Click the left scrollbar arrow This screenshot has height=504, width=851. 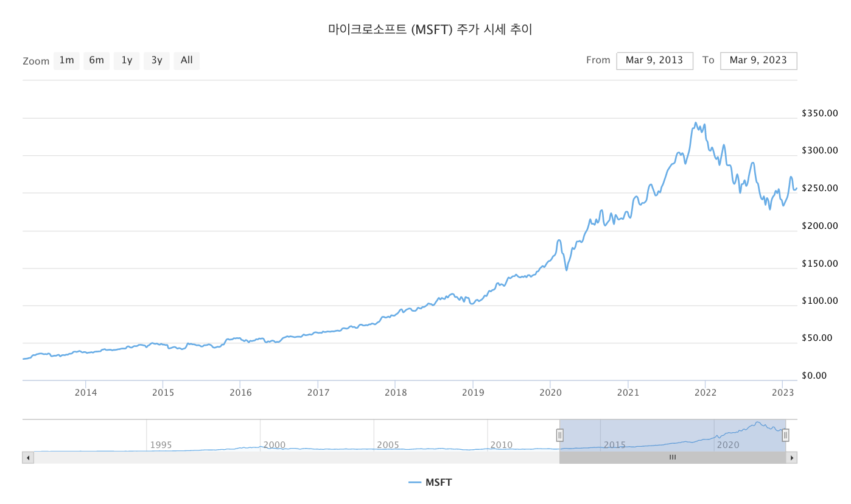28,457
